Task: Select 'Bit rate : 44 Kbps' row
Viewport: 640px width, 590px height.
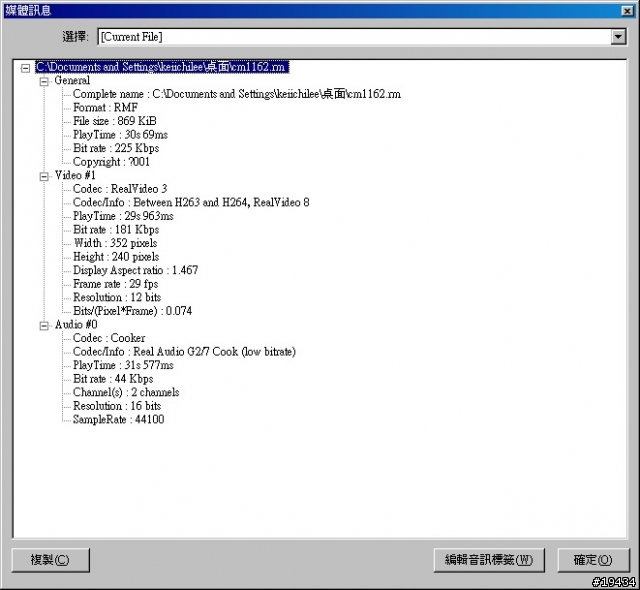Action: (113, 379)
